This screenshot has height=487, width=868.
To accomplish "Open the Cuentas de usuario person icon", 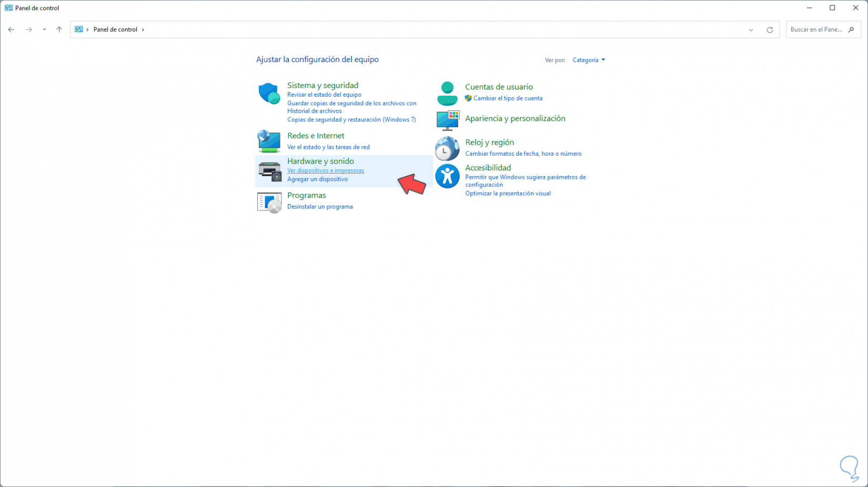I will click(447, 94).
